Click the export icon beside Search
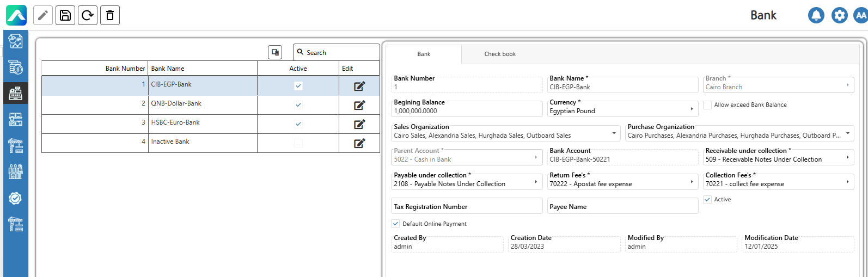Screen dimensions: 868x277 (275, 52)
